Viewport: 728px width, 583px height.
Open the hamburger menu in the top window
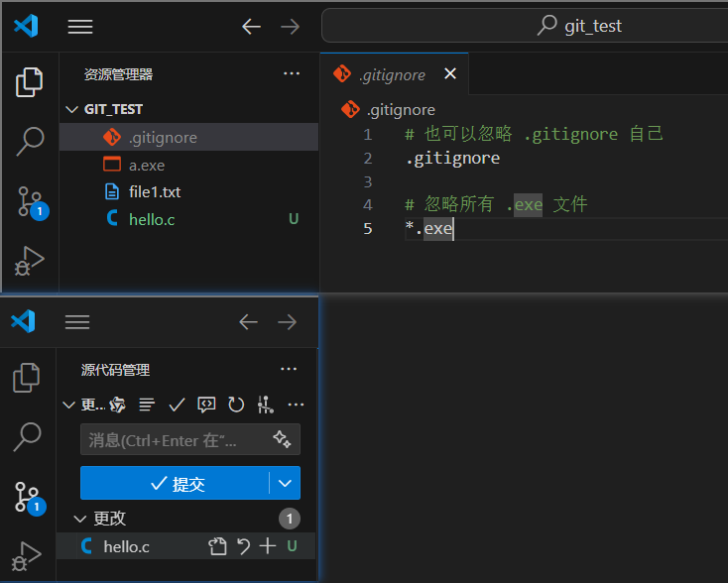tap(80, 27)
